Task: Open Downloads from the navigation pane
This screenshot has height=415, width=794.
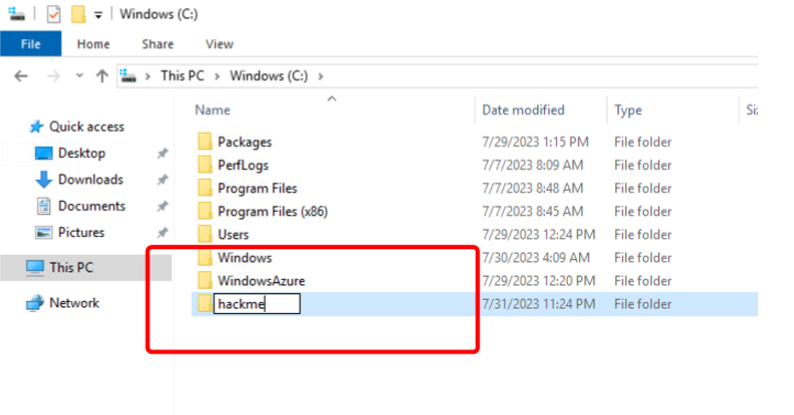Action: 90,180
